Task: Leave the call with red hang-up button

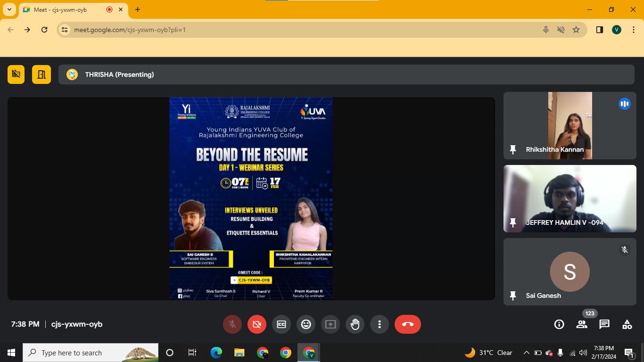Action: 408,324
